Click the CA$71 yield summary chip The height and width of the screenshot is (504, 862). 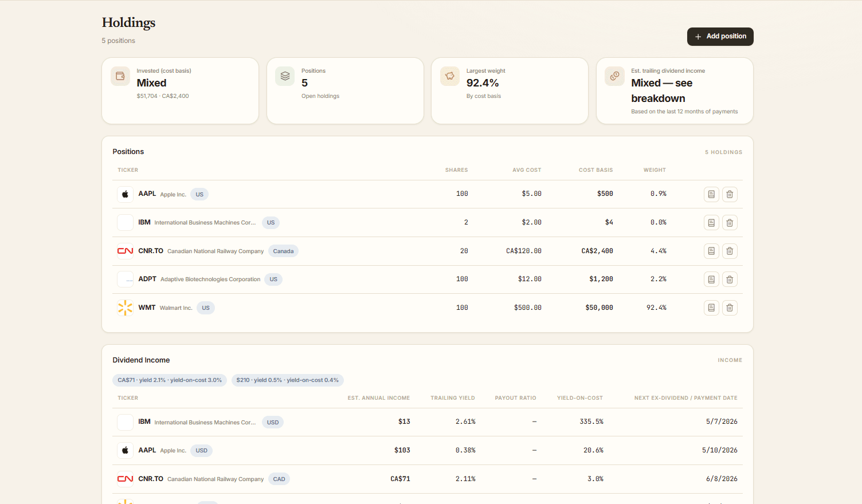(170, 380)
